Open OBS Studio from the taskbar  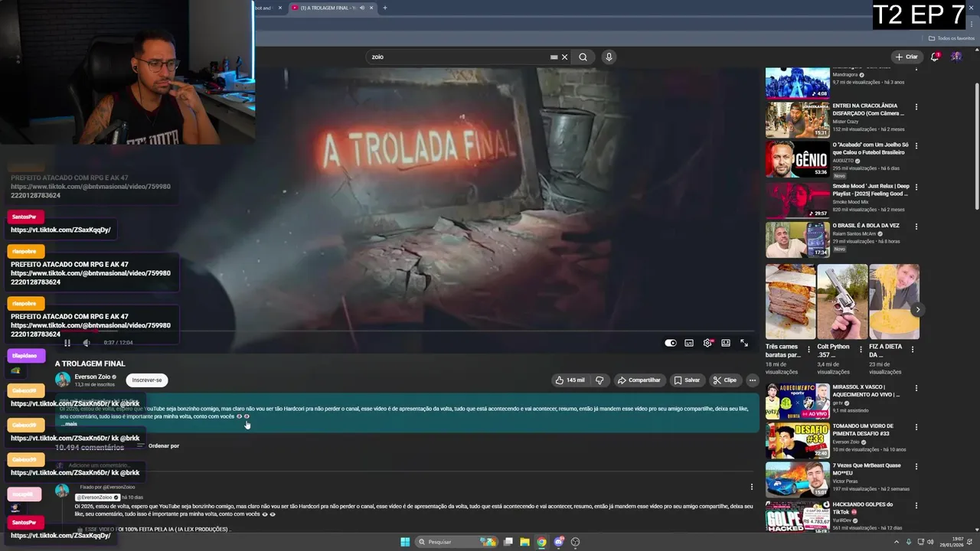[x=576, y=542]
